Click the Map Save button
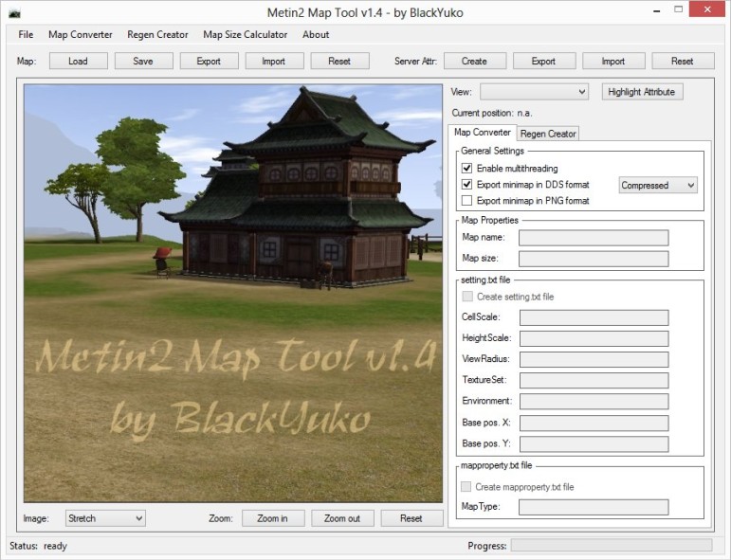 143,61
